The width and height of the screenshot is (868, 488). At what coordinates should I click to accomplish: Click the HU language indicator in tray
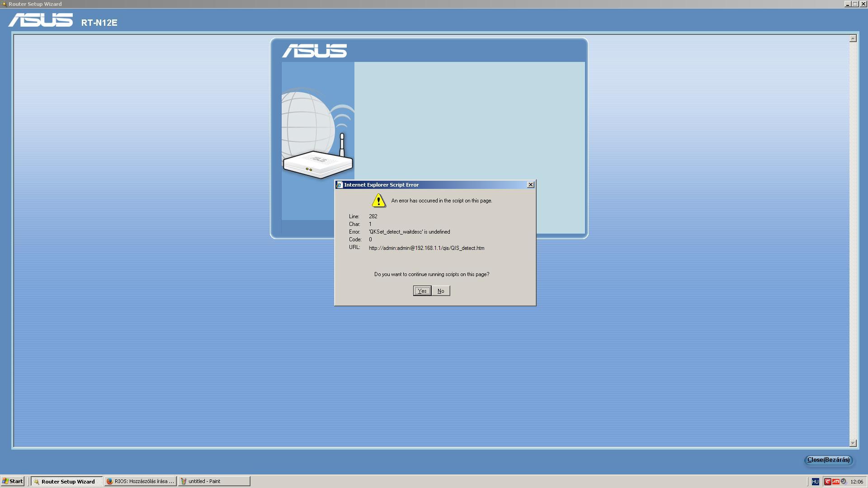(x=816, y=482)
